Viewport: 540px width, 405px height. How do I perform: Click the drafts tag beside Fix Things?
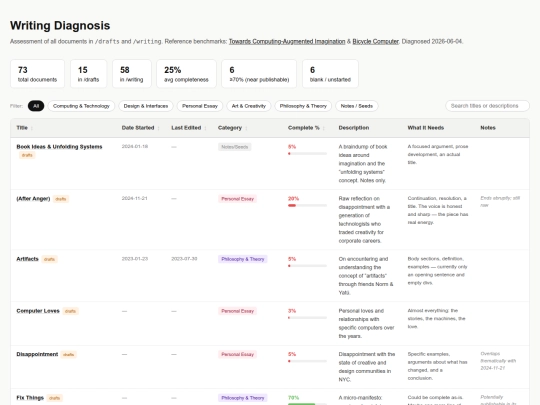tap(54, 398)
